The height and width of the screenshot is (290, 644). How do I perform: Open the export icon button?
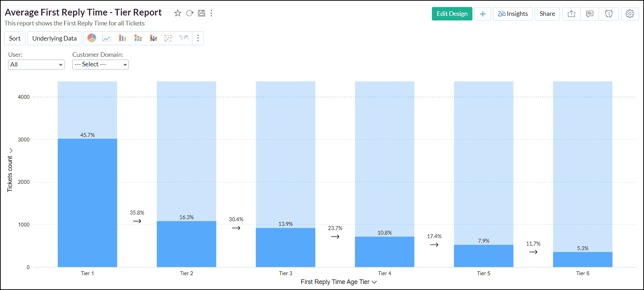click(571, 14)
